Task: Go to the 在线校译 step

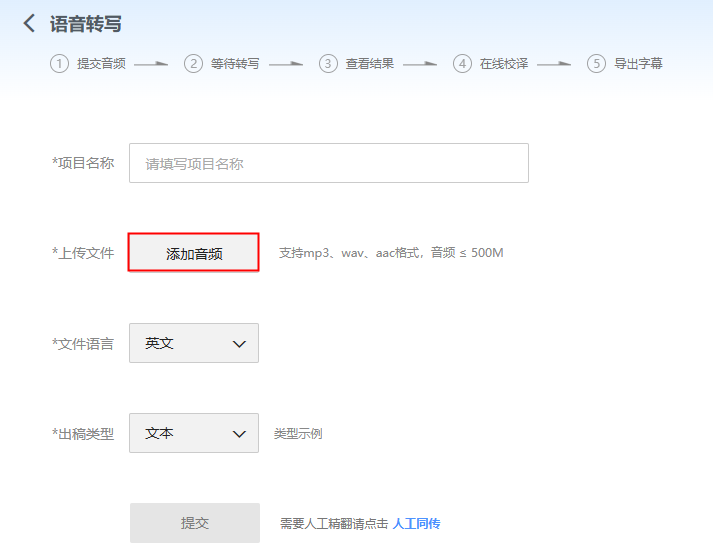Action: (504, 64)
